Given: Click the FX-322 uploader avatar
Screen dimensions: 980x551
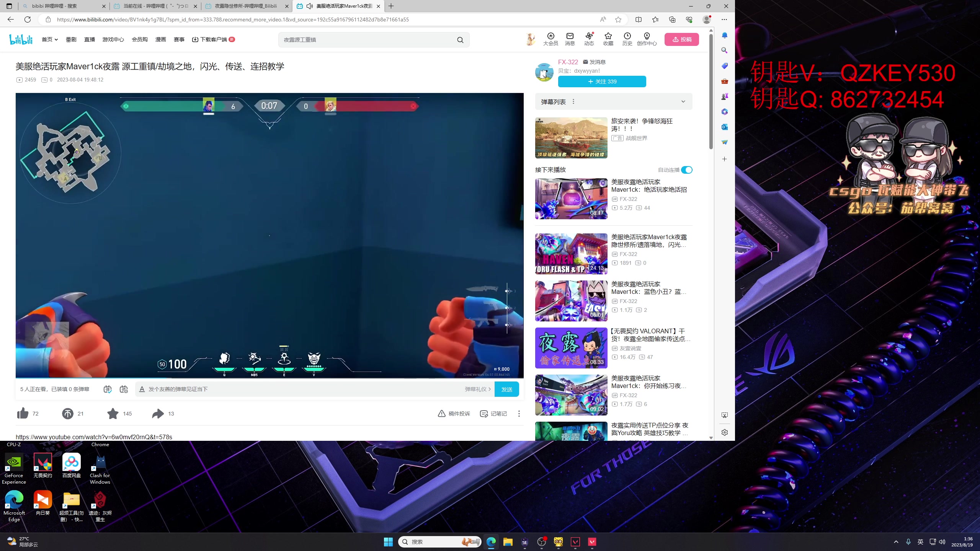Looking at the screenshot, I should (x=544, y=72).
